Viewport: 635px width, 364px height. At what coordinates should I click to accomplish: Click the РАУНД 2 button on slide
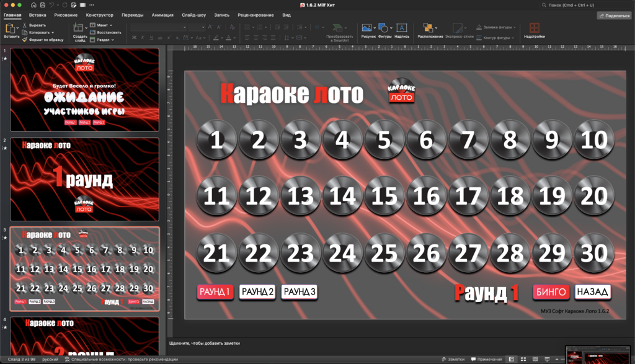[x=257, y=291]
